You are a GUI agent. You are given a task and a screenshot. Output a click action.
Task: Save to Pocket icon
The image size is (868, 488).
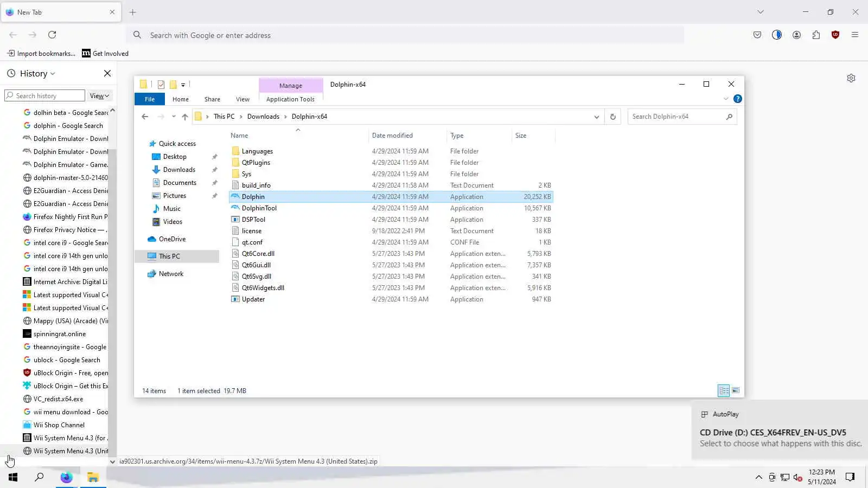(757, 35)
